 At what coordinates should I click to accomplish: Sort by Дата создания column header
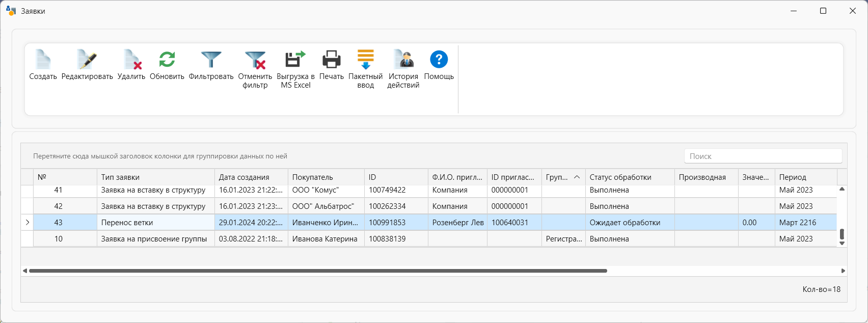tap(252, 177)
